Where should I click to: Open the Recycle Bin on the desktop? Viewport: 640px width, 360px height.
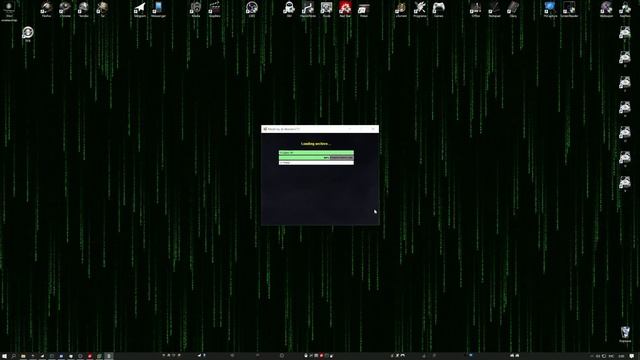coord(625,334)
